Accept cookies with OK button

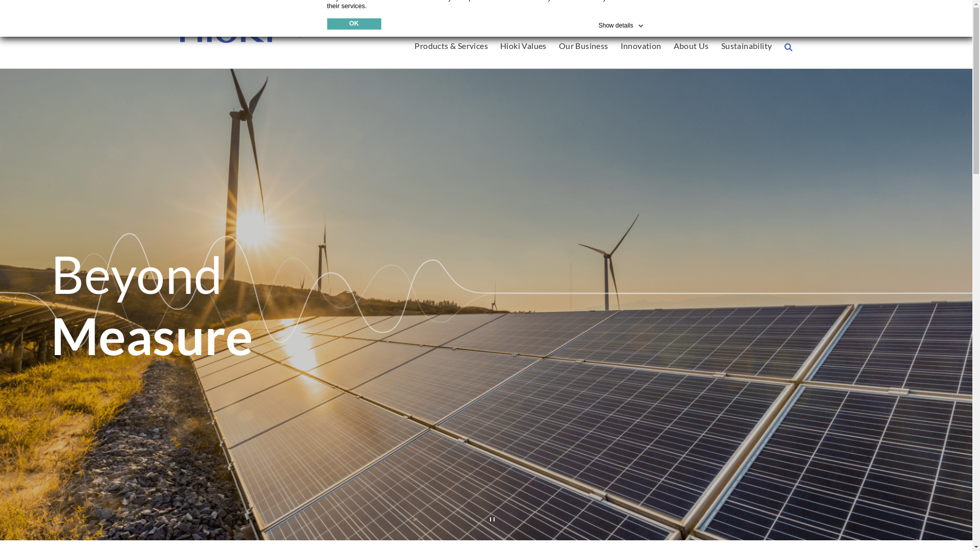[x=354, y=24]
